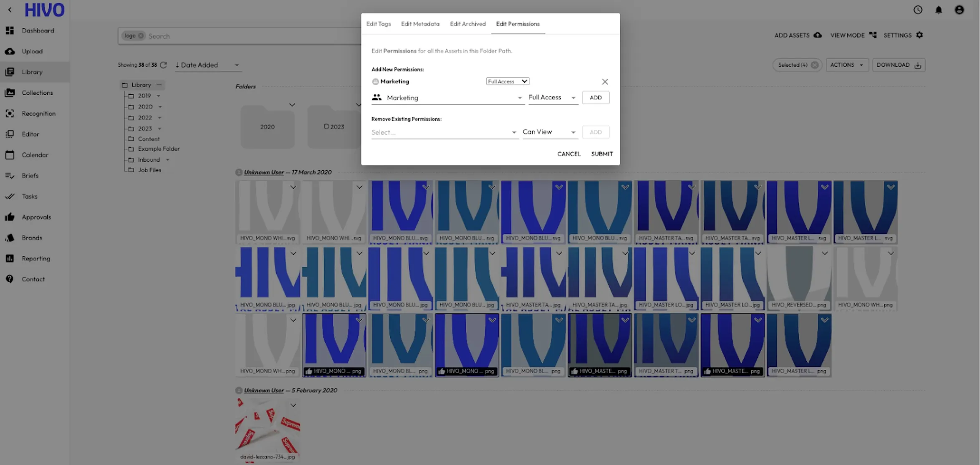Collapse the Library tree root

coord(159,85)
